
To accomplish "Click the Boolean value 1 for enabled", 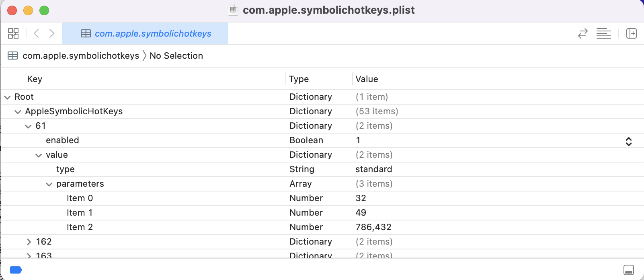I will pyautogui.click(x=358, y=140).
